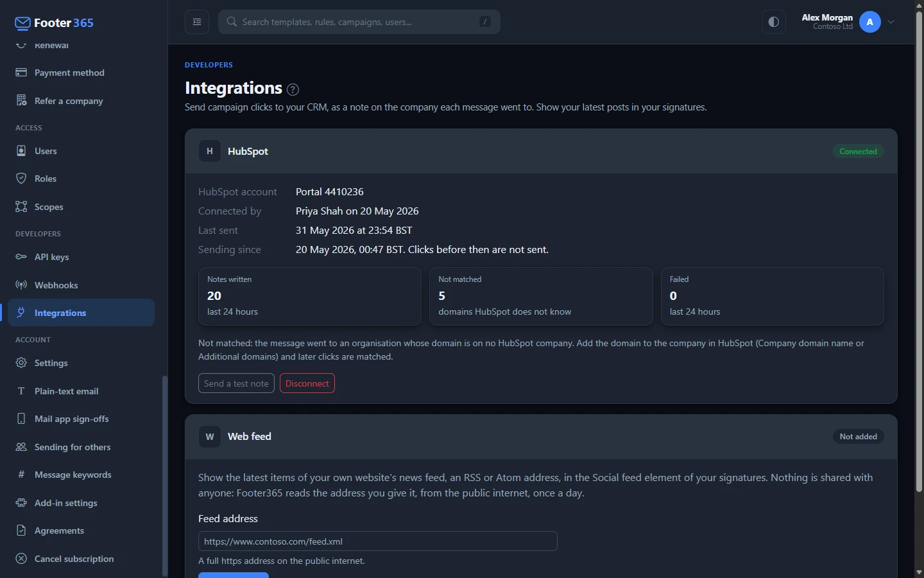
Task: Open the Integrations help question-mark icon
Action: click(293, 89)
